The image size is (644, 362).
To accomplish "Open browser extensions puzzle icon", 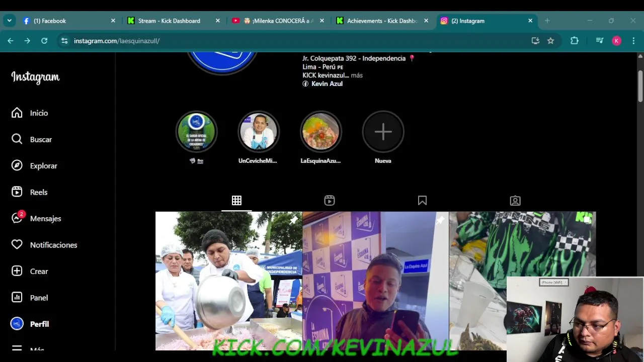I will pos(575,41).
